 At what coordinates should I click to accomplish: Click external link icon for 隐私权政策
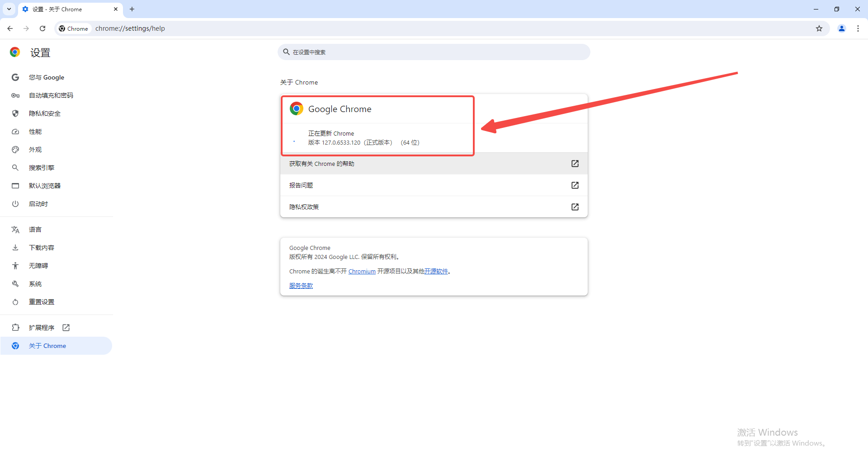click(x=575, y=207)
